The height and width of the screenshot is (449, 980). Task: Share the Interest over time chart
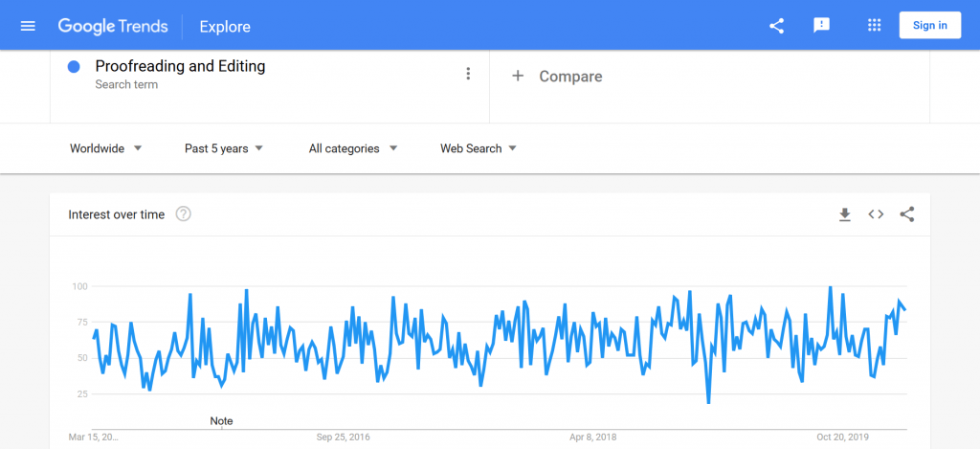[907, 214]
